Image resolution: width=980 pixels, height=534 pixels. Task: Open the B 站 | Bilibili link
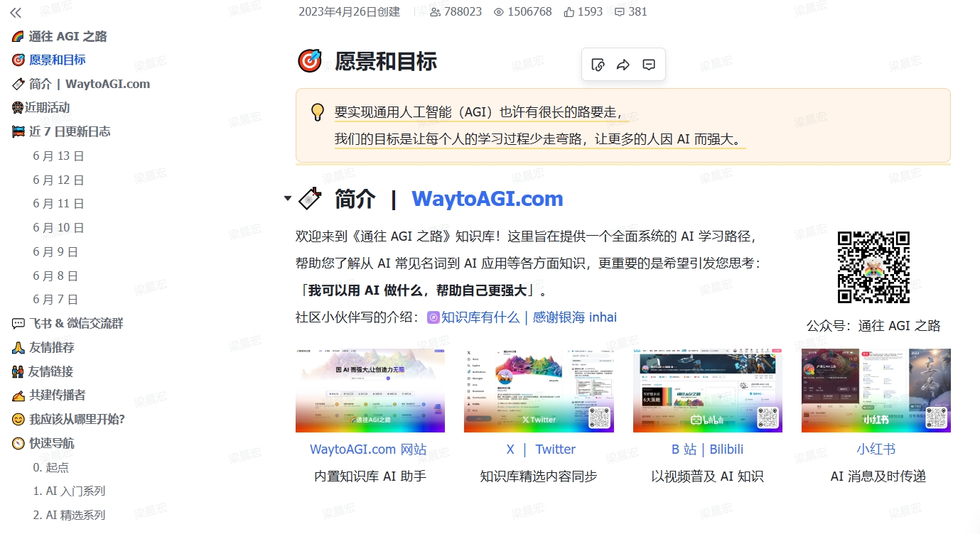coord(708,449)
